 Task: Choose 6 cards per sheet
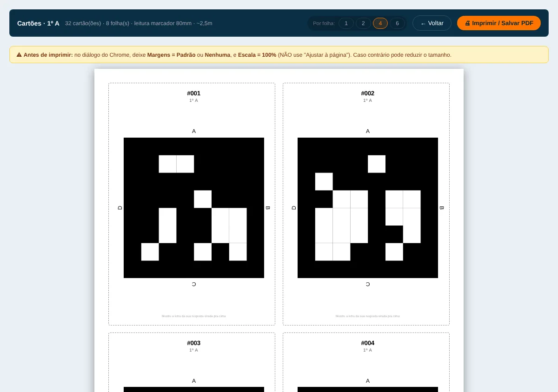pyautogui.click(x=397, y=23)
